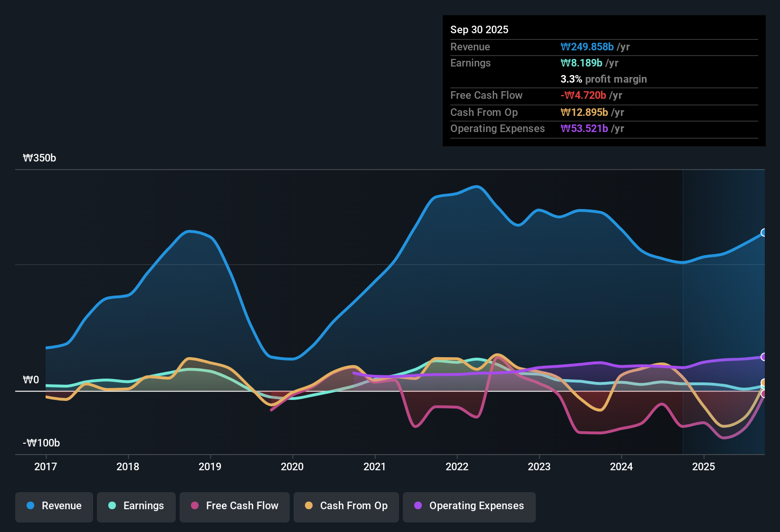Click the blue Revenue legend dot
Image resolution: width=780 pixels, height=532 pixels.
pyautogui.click(x=30, y=506)
